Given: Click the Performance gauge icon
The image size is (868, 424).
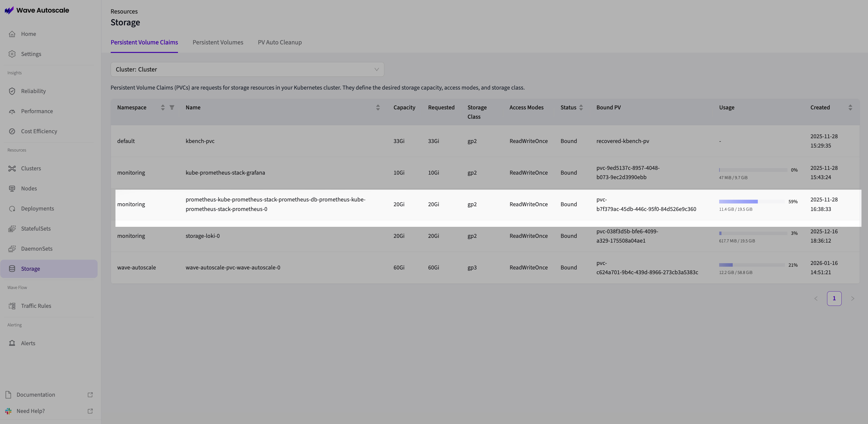Looking at the screenshot, I should (12, 111).
